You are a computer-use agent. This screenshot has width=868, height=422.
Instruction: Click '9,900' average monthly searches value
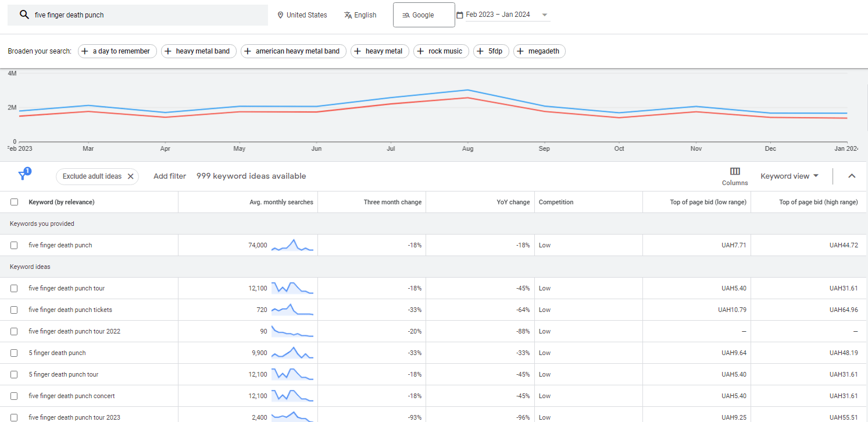click(x=259, y=353)
